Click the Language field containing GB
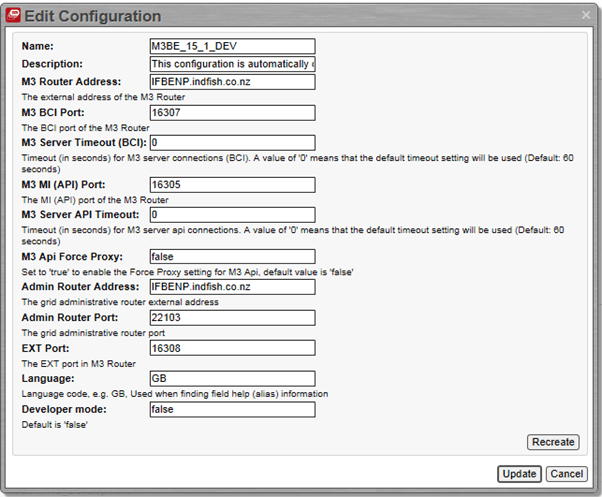 [231, 378]
